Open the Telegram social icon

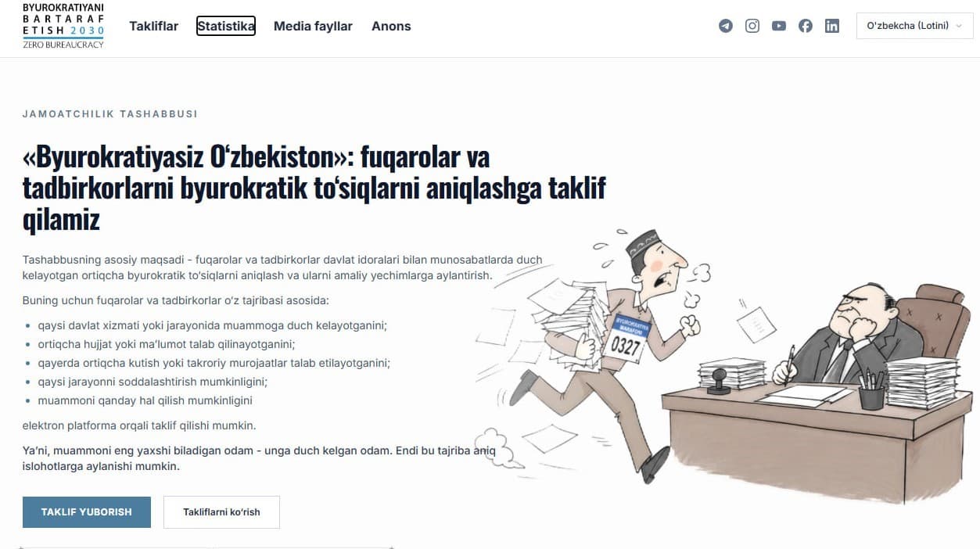point(726,26)
